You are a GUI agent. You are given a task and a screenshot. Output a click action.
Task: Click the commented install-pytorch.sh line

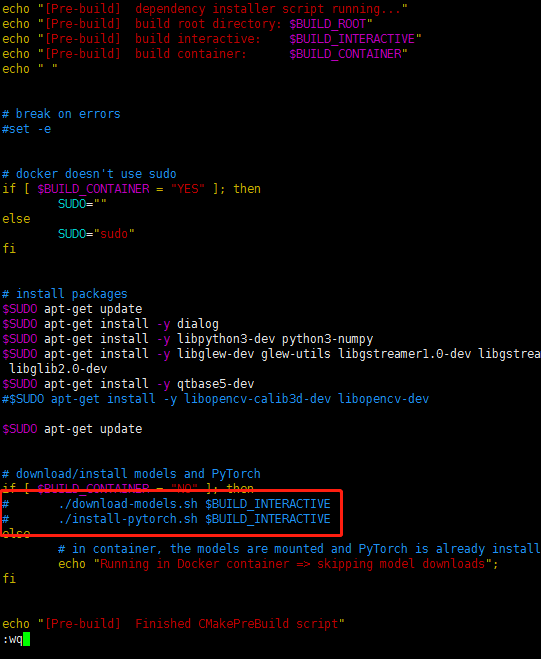click(x=166, y=519)
